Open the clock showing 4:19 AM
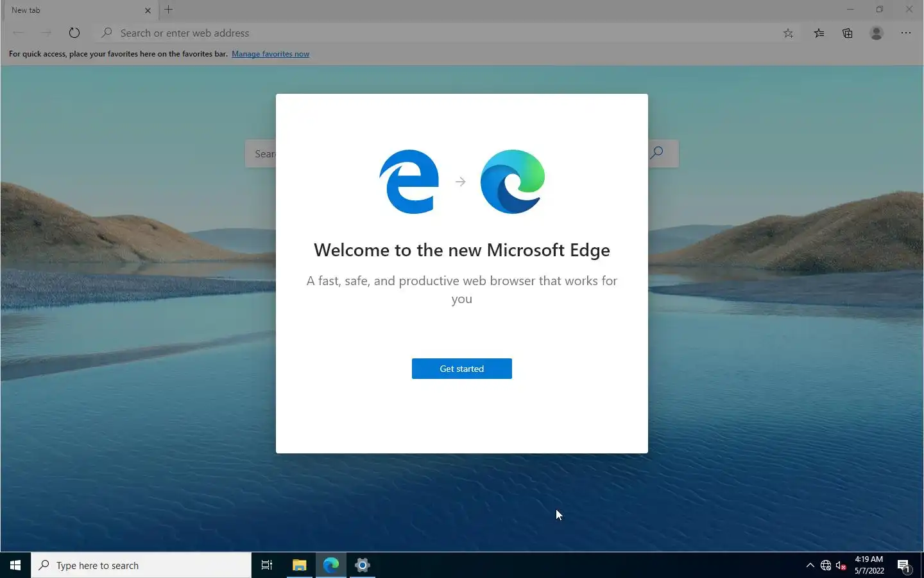Viewport: 924px width, 578px height. coord(869,565)
